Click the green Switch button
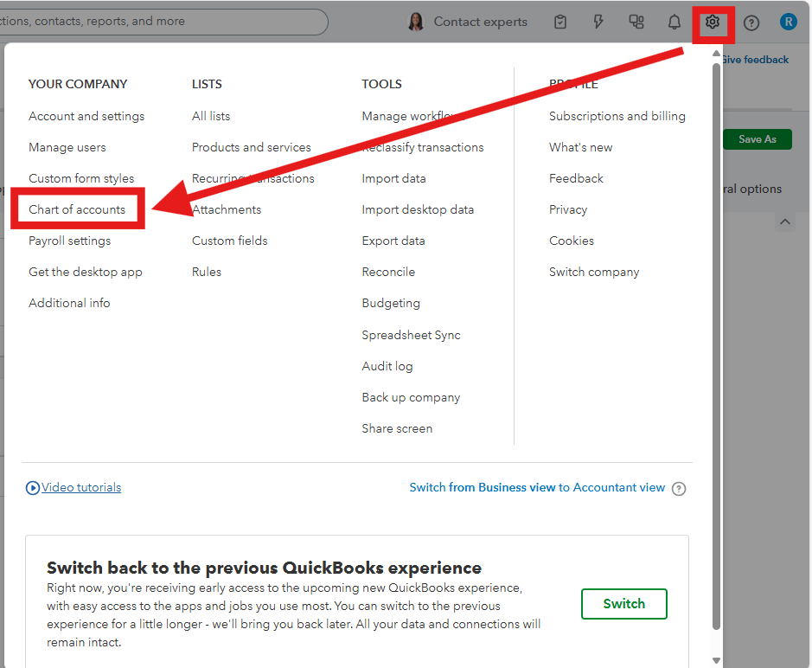812x668 pixels. (x=623, y=604)
